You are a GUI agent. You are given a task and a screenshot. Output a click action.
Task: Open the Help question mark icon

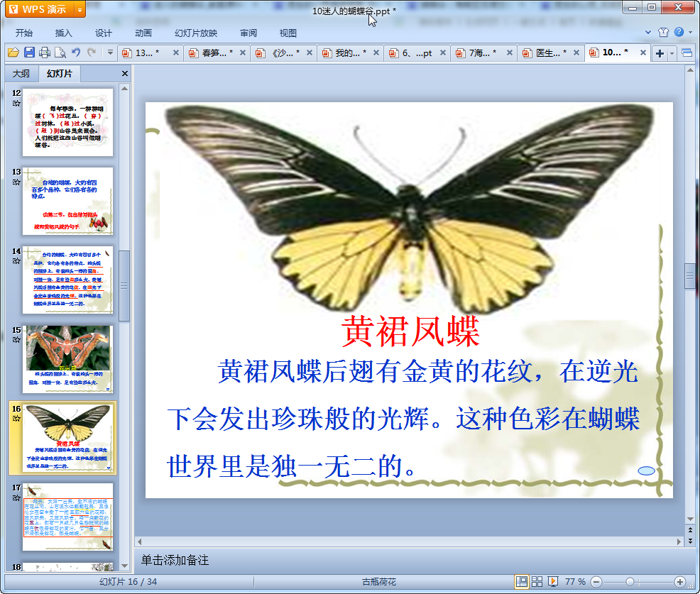pyautogui.click(x=679, y=32)
